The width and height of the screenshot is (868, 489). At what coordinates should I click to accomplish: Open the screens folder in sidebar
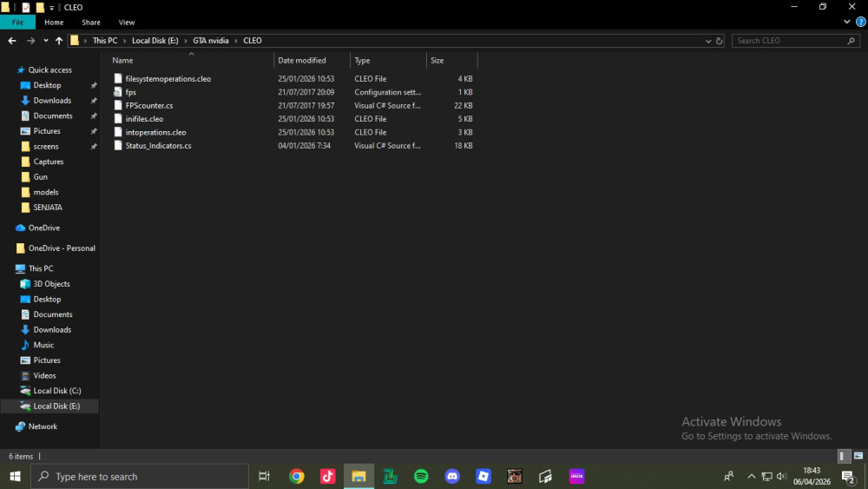[45, 146]
